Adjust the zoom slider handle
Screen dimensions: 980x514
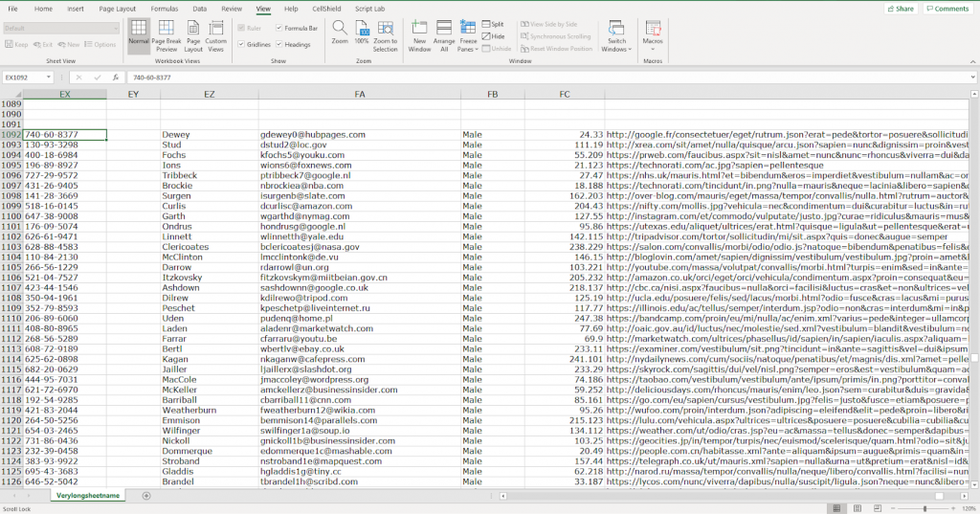click(925, 508)
